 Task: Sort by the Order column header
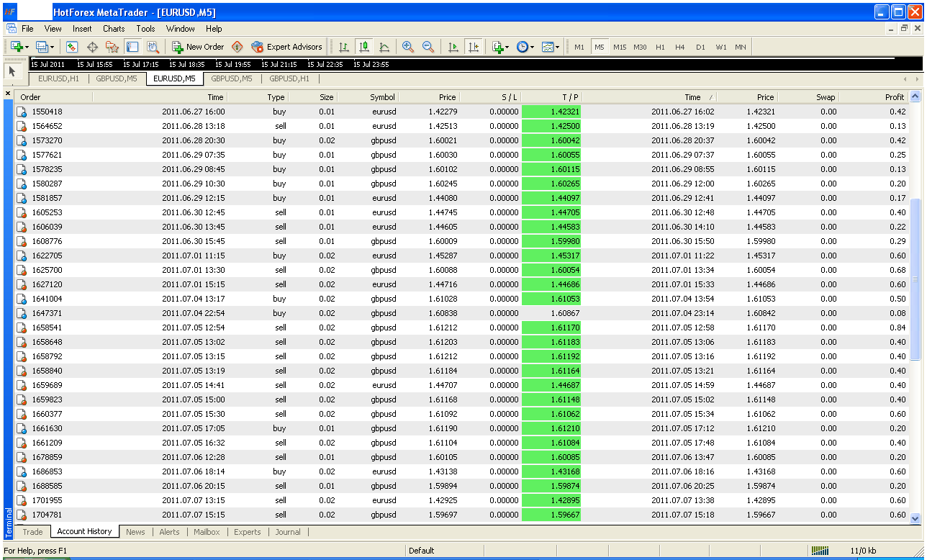click(54, 97)
